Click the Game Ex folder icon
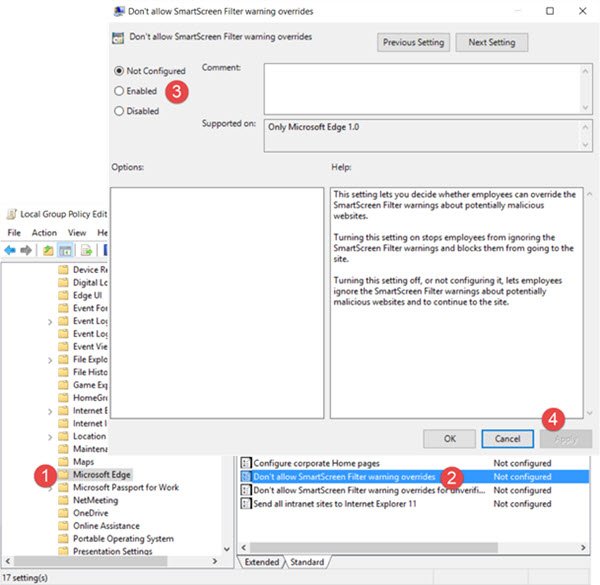Viewport: 600px width, 585px height. coord(63,385)
